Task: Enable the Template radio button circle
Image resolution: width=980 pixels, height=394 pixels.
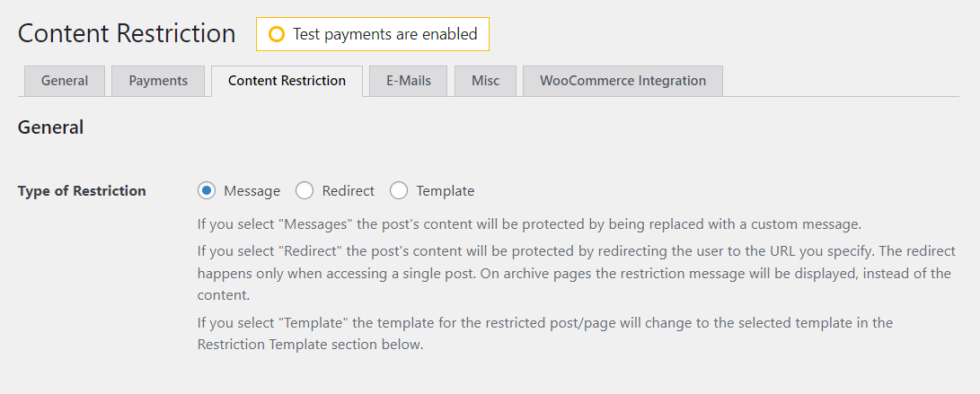Action: [399, 190]
